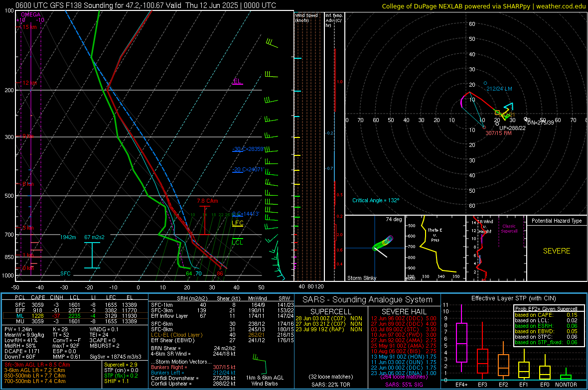Image resolution: width=588 pixels, height=390 pixels.
Task: Click the DN=275/39 Corfidi vector label
Action: coord(540,122)
